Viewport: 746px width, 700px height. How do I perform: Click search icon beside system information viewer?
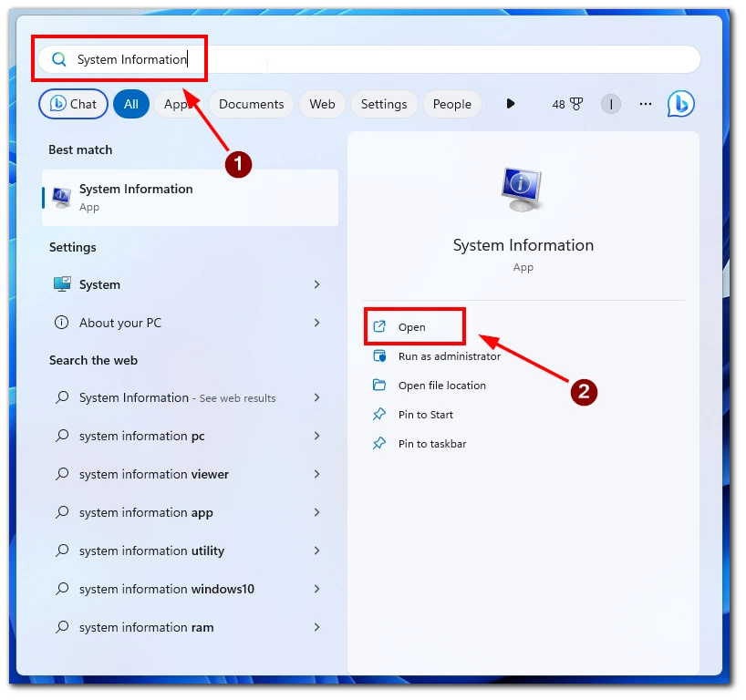(x=62, y=474)
